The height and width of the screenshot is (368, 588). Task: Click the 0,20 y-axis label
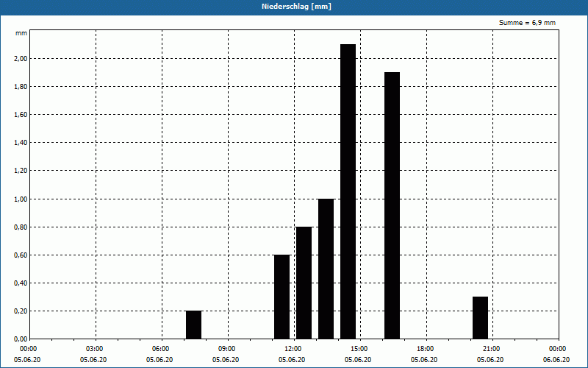coord(21,311)
